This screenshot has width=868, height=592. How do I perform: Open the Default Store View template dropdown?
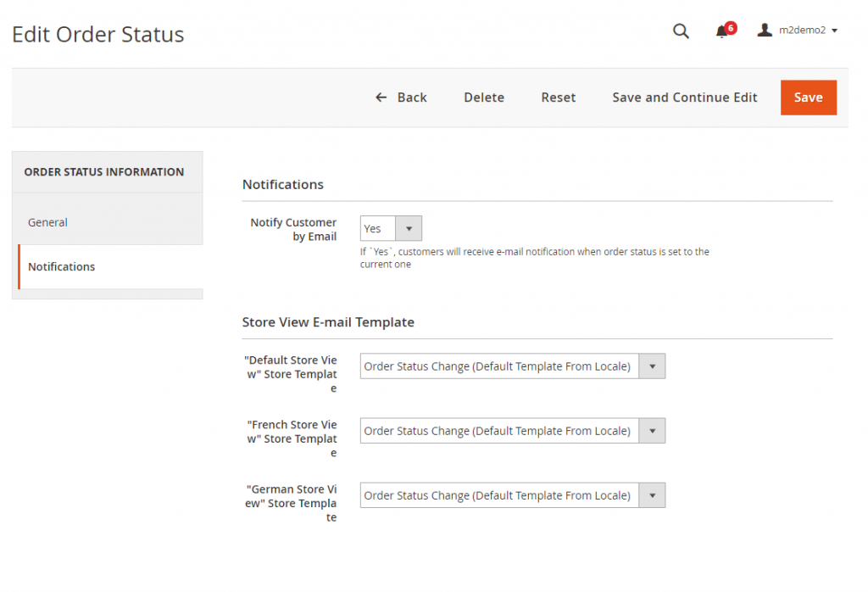652,366
